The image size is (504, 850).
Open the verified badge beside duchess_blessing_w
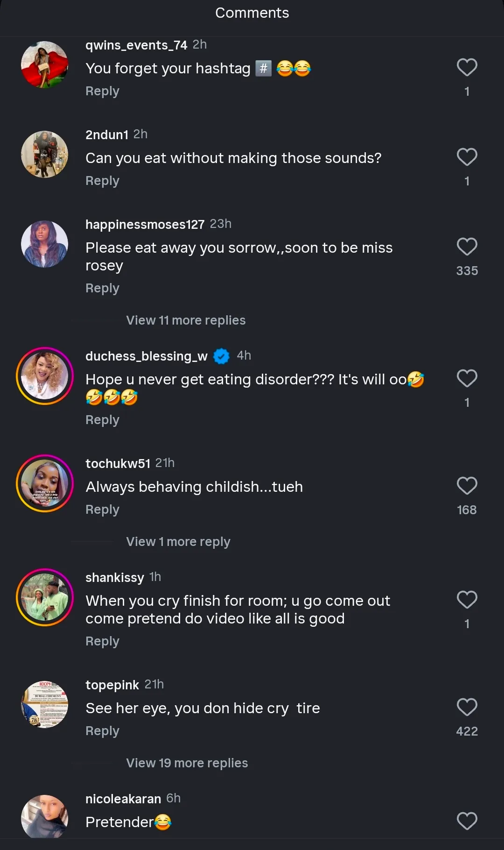pos(221,356)
